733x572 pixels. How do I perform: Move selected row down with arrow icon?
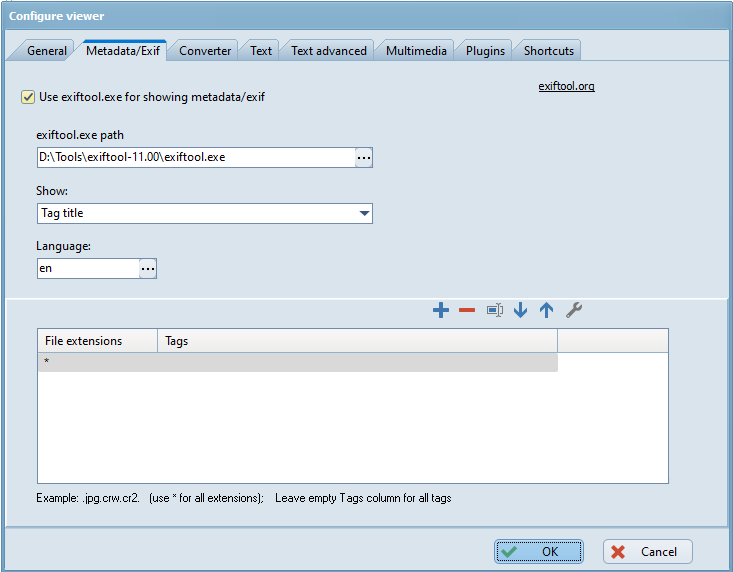tap(520, 310)
